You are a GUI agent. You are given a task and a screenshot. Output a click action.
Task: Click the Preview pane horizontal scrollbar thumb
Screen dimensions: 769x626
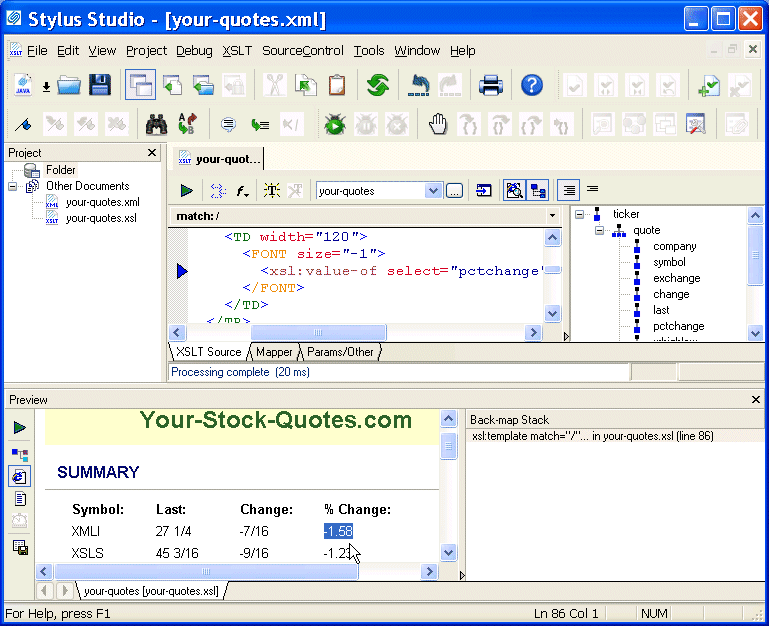coord(205,572)
